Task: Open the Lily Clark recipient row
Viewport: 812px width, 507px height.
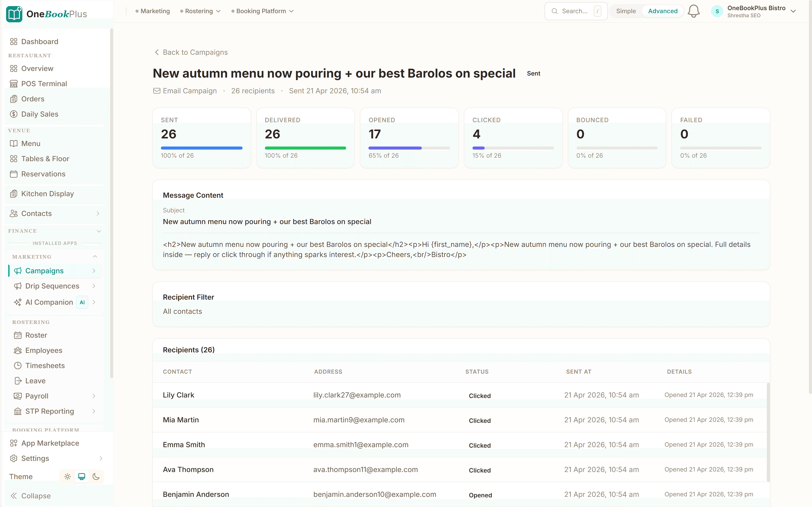Action: click(178, 395)
